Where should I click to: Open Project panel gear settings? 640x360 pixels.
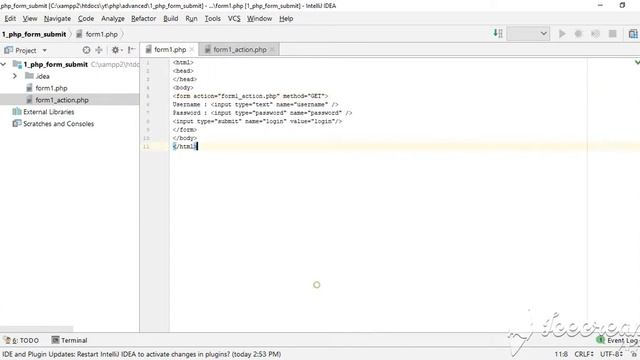(x=116, y=50)
